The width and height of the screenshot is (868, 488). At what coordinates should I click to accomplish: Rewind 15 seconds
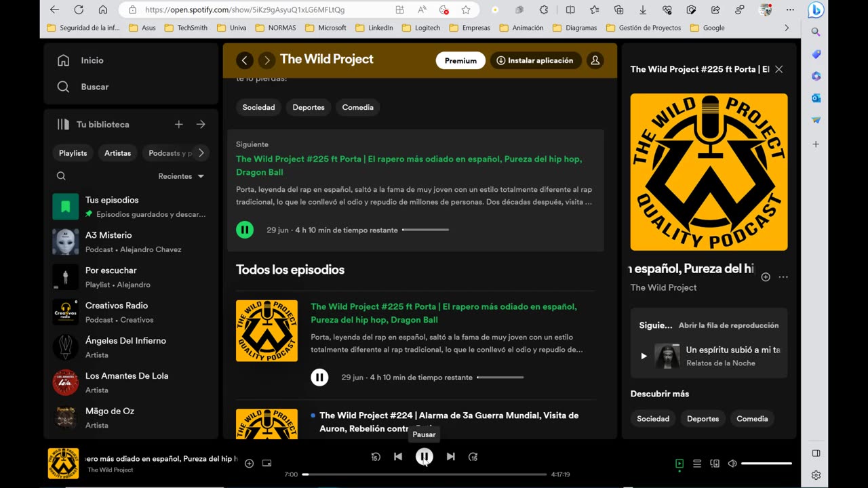(x=376, y=457)
